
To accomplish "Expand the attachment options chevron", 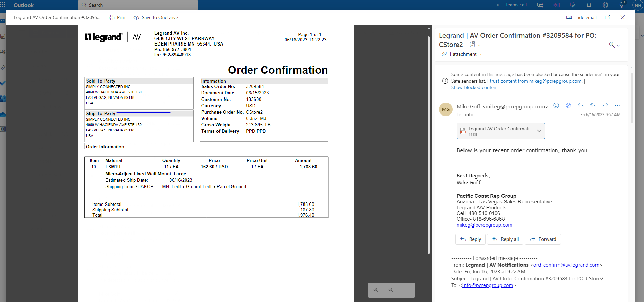I will click(539, 131).
